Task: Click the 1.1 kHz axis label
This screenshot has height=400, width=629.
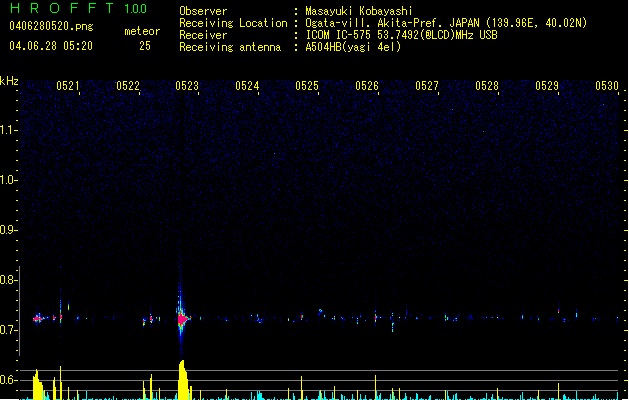Action: point(7,130)
